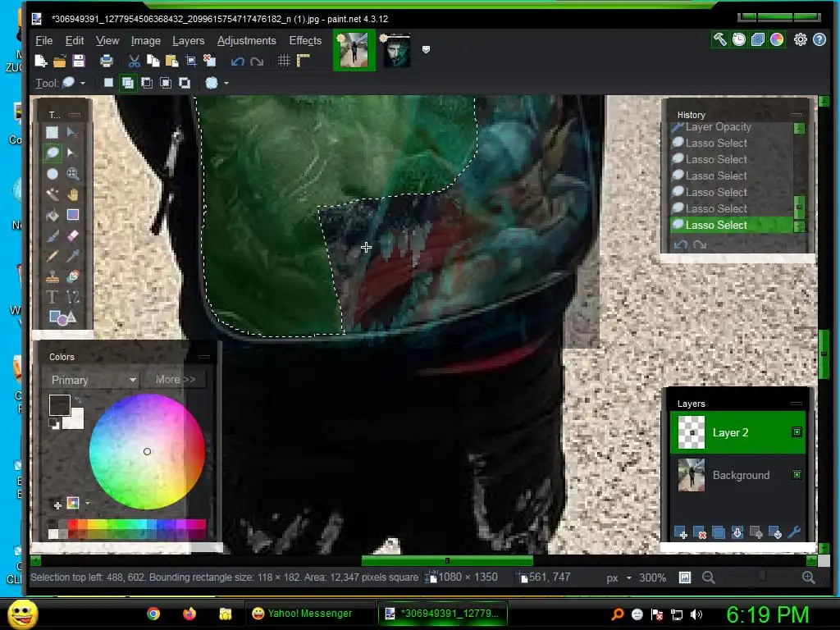This screenshot has width=840, height=630.
Task: Select the Eraser tool
Action: [73, 235]
